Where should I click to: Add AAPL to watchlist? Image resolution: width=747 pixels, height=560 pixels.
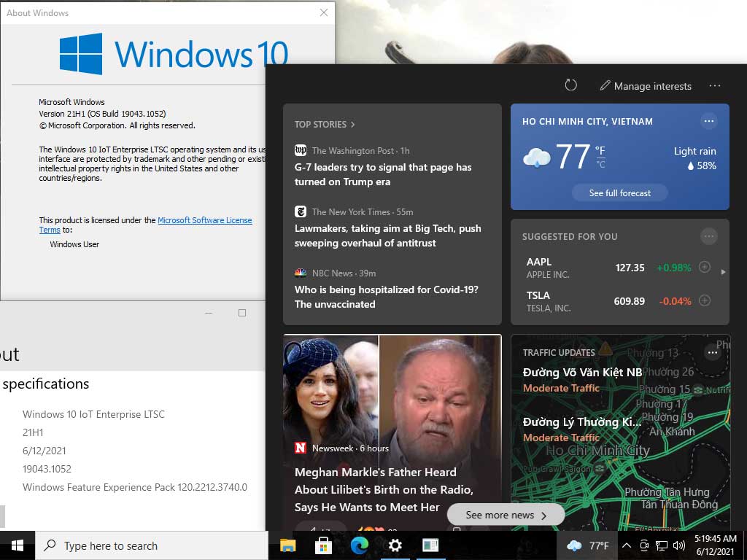click(705, 267)
